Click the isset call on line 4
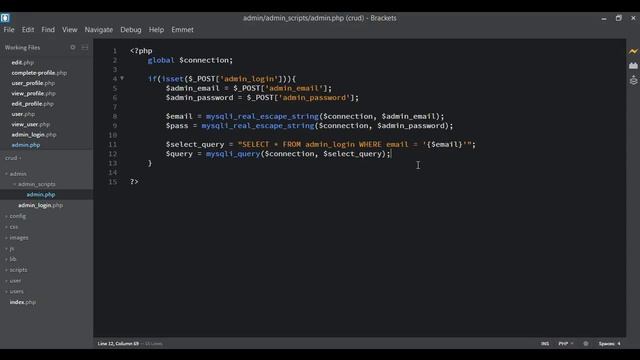 pyautogui.click(x=172, y=79)
